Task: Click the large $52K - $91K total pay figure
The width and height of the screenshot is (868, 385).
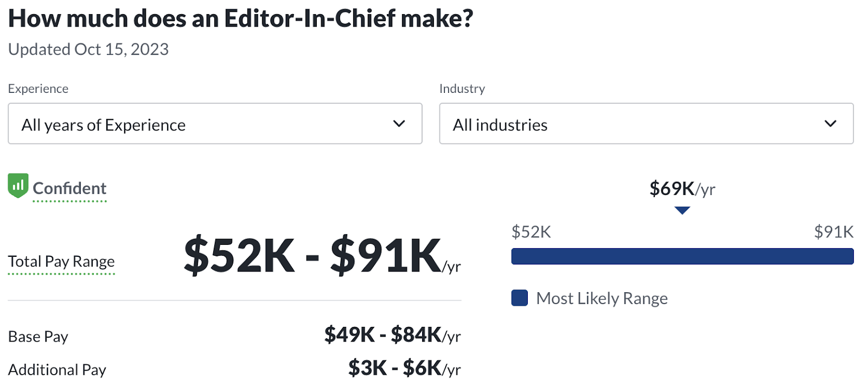Action: (x=321, y=256)
